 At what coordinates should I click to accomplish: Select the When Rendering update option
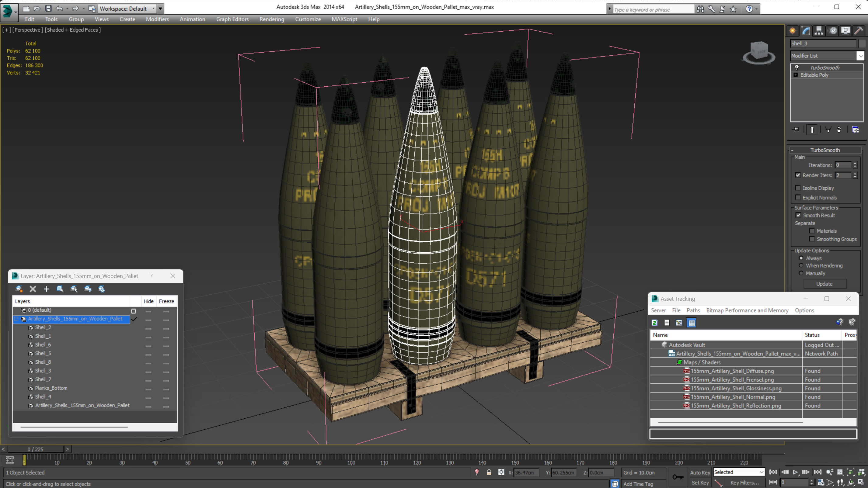(x=801, y=265)
